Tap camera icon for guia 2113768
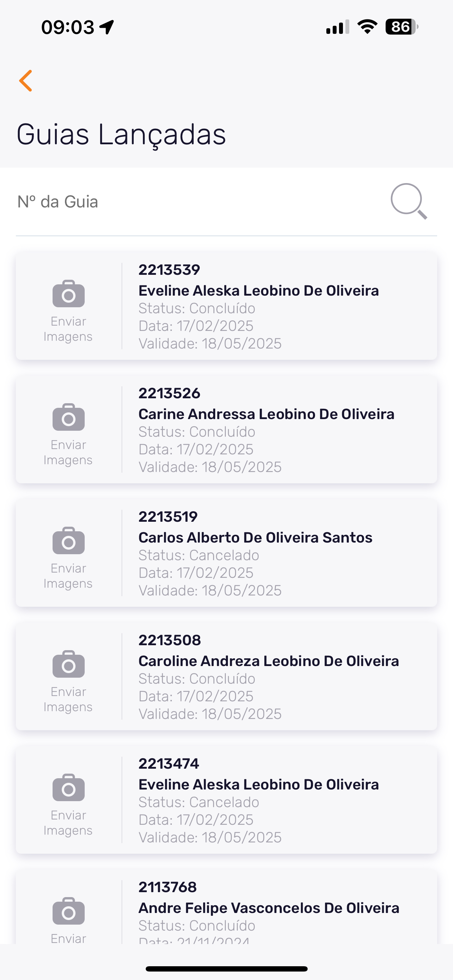 pyautogui.click(x=68, y=911)
